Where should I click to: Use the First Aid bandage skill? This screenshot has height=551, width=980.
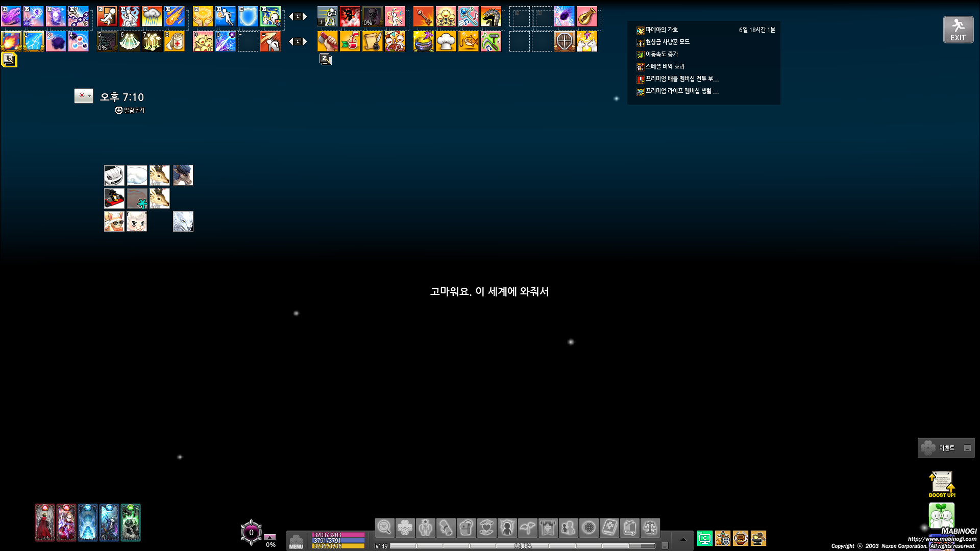click(x=175, y=41)
